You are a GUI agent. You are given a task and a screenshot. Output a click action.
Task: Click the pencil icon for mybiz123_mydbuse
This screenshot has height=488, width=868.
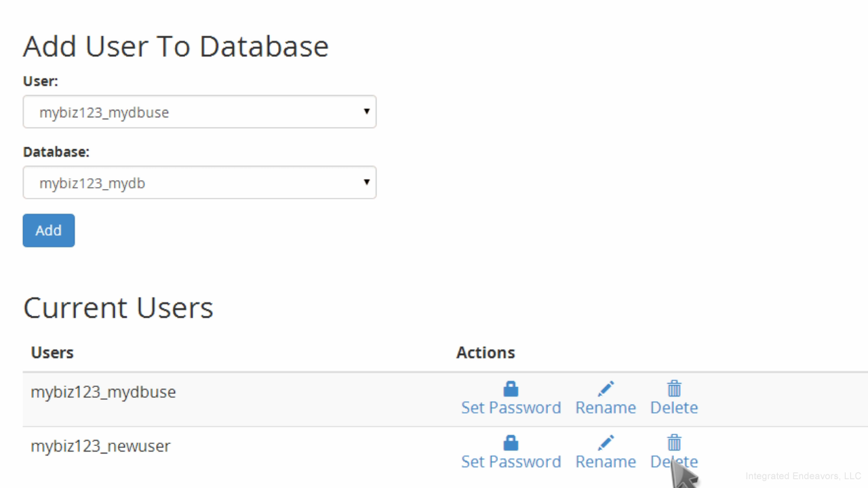[606, 389]
